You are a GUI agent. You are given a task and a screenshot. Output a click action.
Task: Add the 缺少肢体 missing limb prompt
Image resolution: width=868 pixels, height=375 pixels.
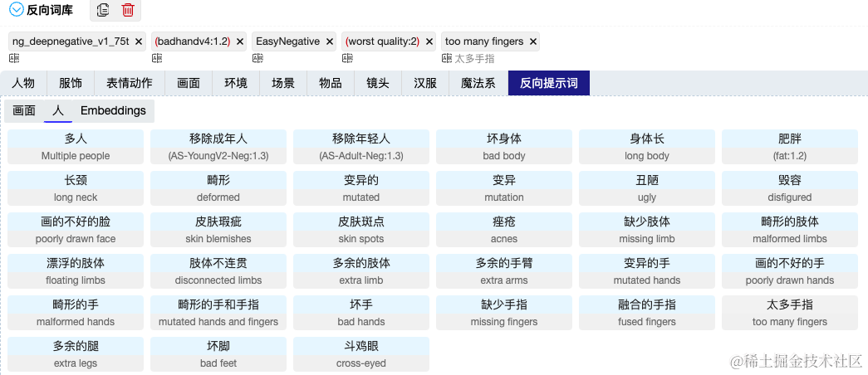[647, 230]
